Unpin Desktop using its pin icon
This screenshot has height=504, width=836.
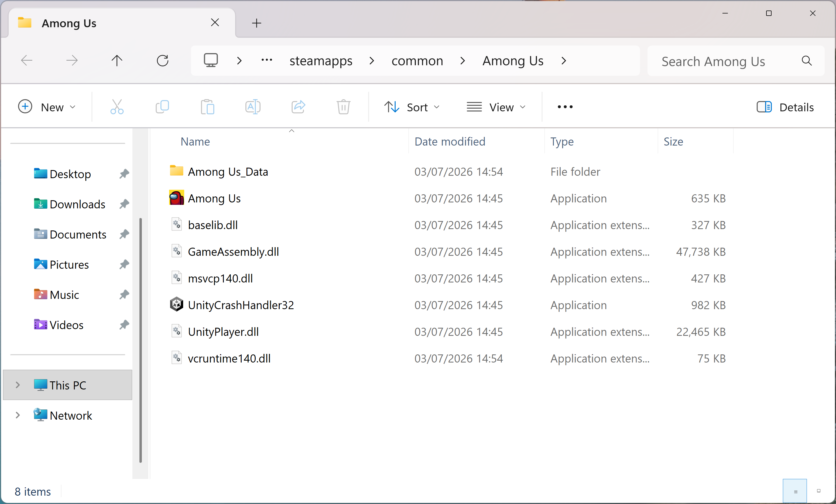(124, 174)
